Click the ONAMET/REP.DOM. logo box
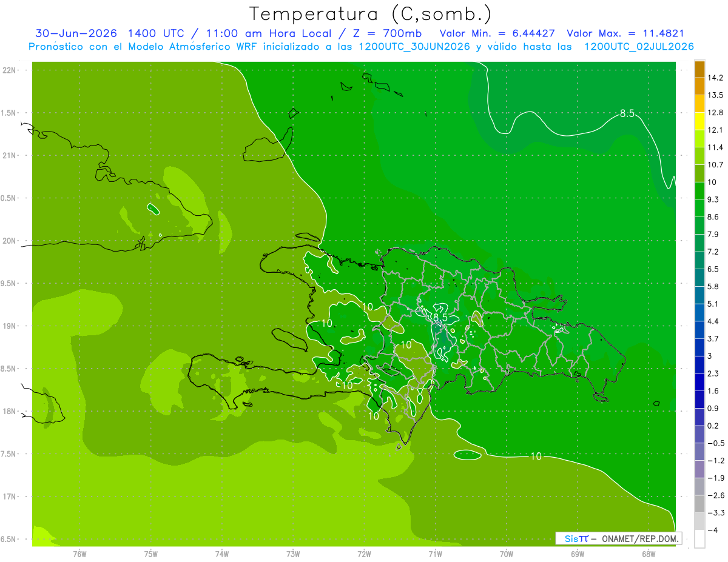Viewport: 728px width, 562px height. pyautogui.click(x=618, y=538)
